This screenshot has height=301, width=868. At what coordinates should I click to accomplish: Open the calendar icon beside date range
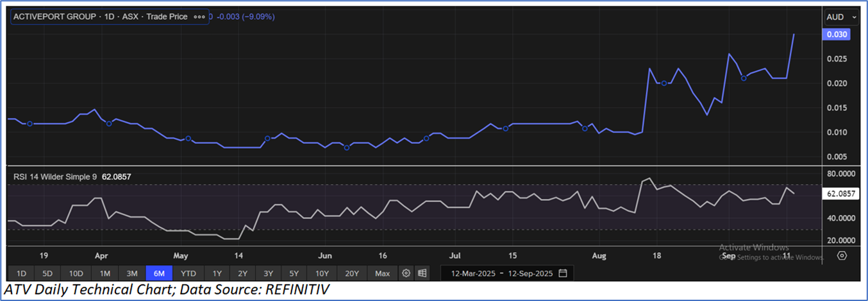[x=563, y=273]
